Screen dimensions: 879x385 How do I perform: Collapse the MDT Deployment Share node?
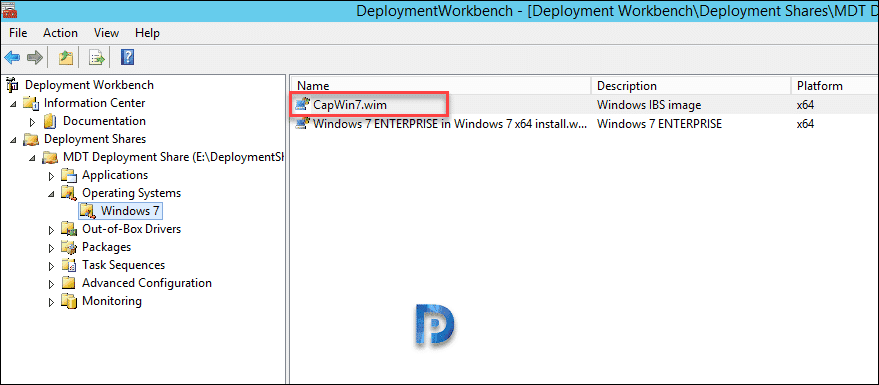pyautogui.click(x=32, y=157)
